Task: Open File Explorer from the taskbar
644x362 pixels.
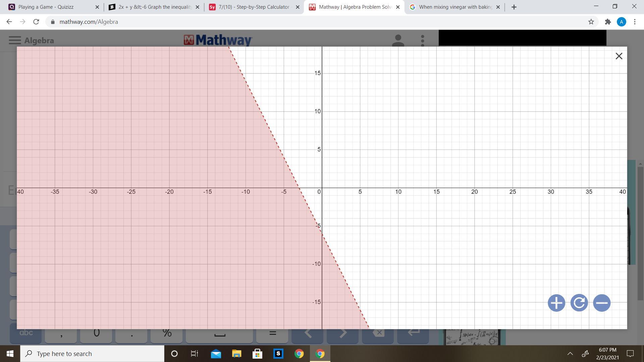Action: (236, 354)
